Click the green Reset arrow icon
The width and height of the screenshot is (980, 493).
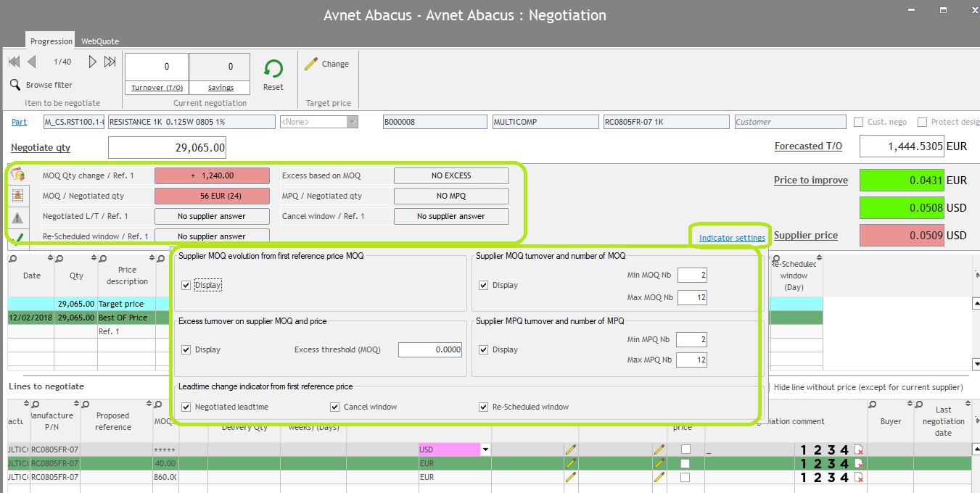tap(273, 69)
